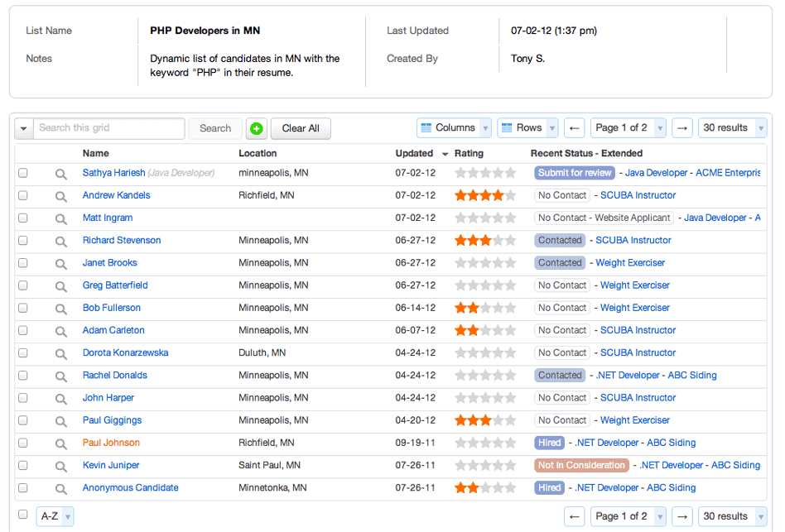Go to previous page using top arrow

tap(574, 128)
